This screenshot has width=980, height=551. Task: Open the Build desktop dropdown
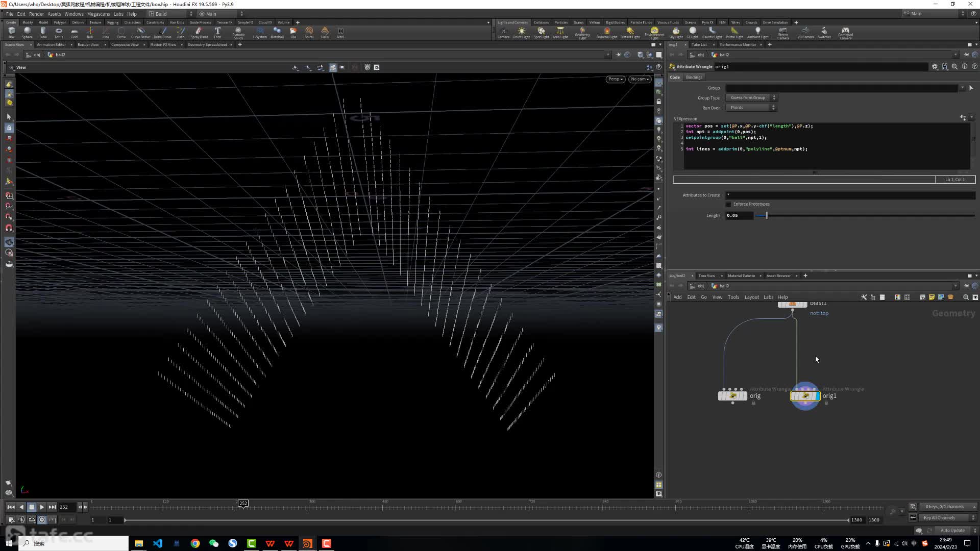click(x=170, y=14)
